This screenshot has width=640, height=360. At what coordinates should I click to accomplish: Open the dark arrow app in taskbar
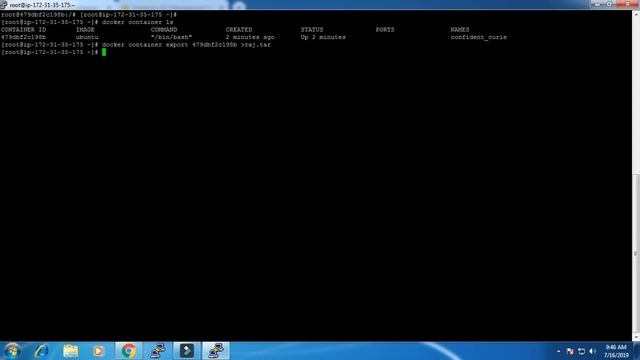pyautogui.click(x=187, y=351)
